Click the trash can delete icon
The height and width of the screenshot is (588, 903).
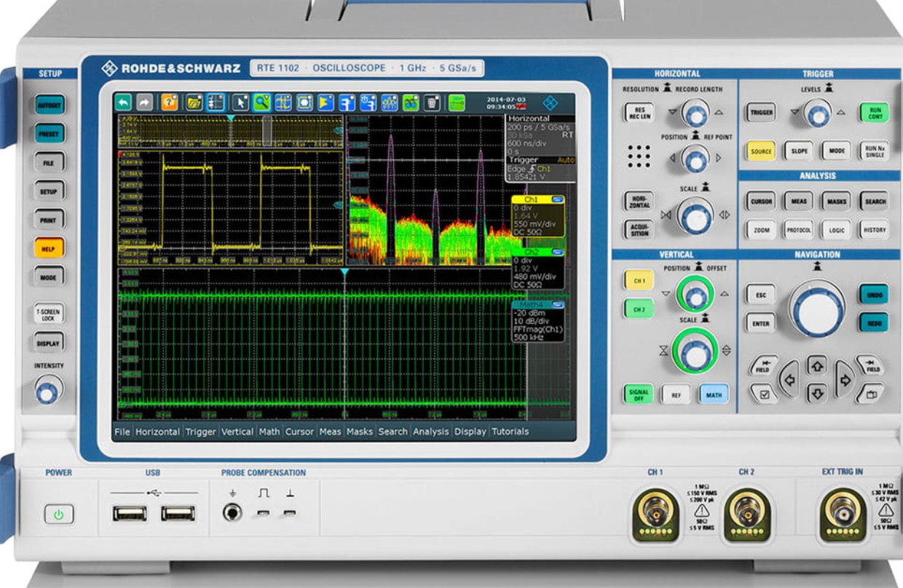point(432,103)
